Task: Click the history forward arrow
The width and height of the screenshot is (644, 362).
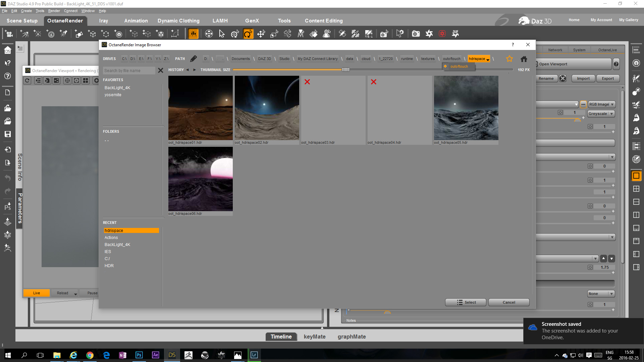Action: pos(194,70)
